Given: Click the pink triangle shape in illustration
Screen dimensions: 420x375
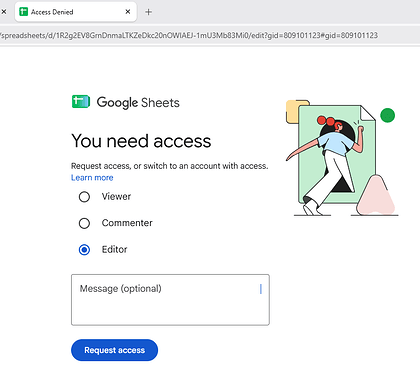Looking at the screenshot, I should click(376, 195).
